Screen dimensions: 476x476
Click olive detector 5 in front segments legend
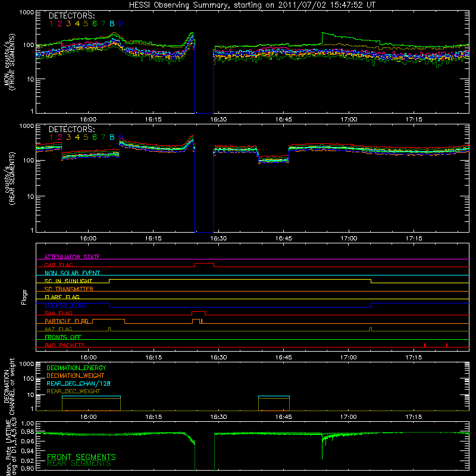point(86,24)
